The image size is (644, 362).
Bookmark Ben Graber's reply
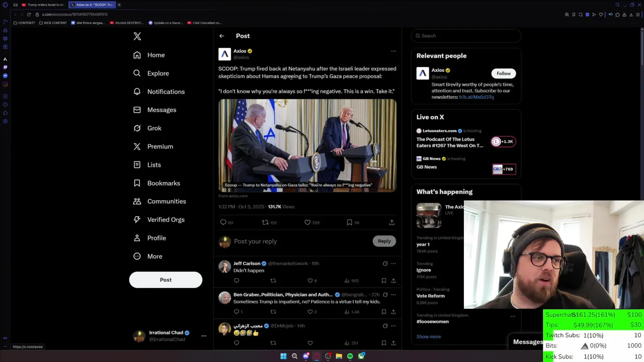(x=383, y=312)
